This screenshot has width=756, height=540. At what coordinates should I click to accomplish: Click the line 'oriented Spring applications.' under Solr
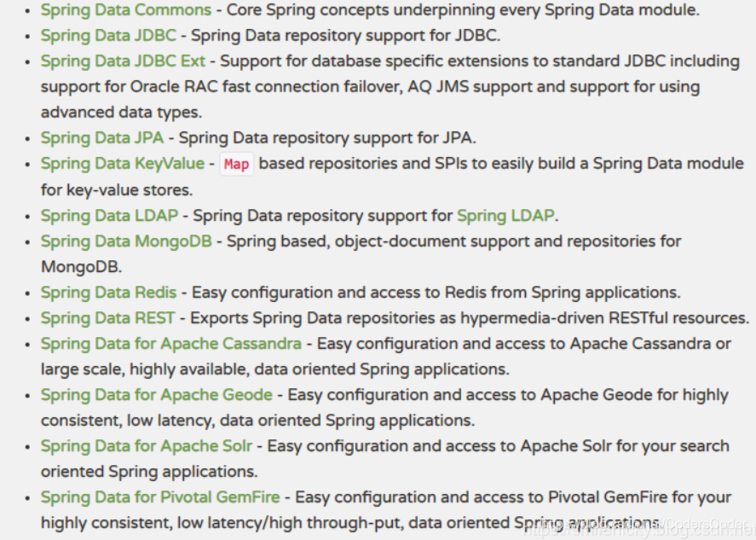coord(149,472)
